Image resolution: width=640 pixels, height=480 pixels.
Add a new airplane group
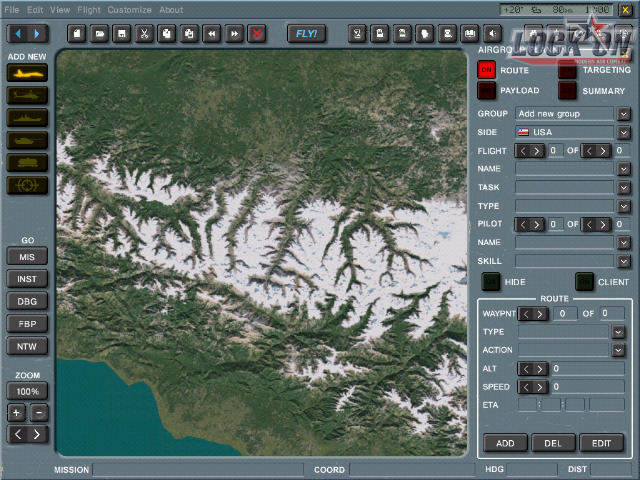tap(27, 74)
